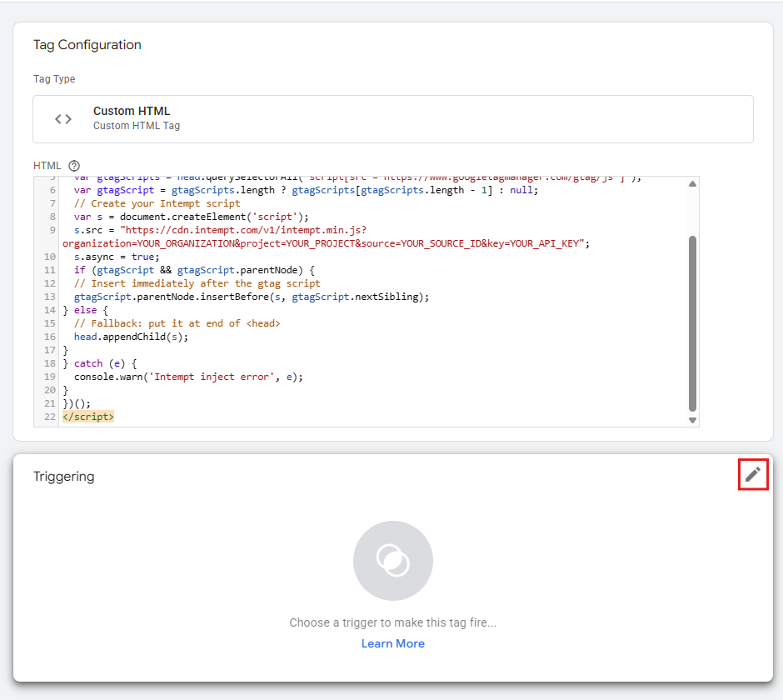The image size is (783, 700).
Task: Click the '} else {' code line
Action: pos(86,310)
